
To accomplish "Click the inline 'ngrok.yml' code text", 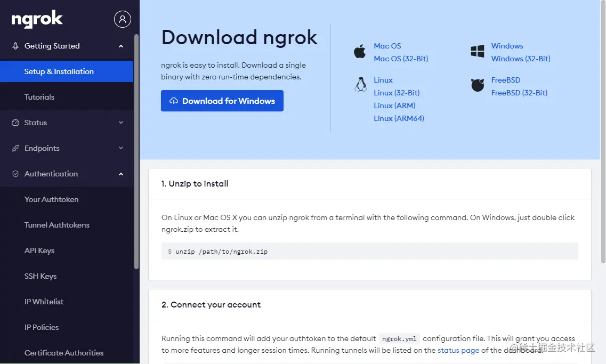I will [x=399, y=339].
